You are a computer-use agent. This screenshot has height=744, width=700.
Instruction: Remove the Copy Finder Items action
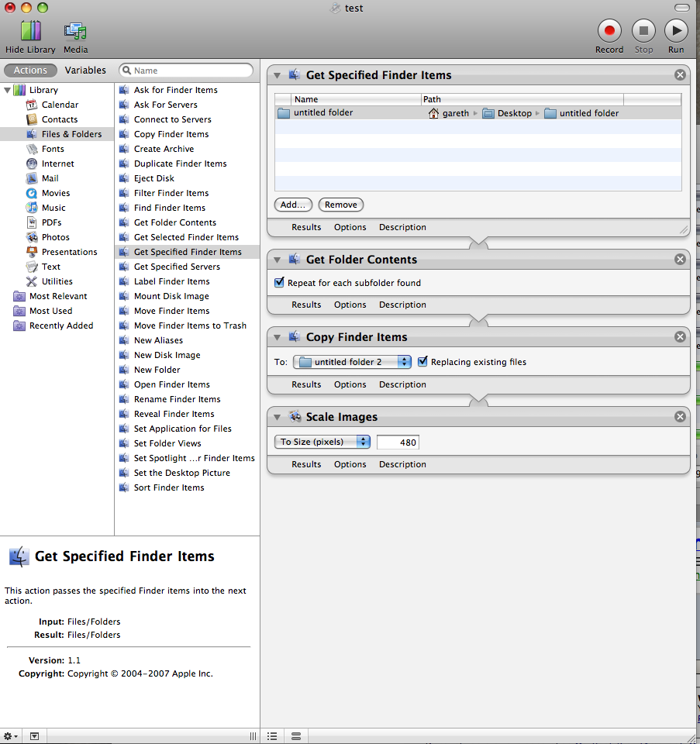[x=680, y=337]
